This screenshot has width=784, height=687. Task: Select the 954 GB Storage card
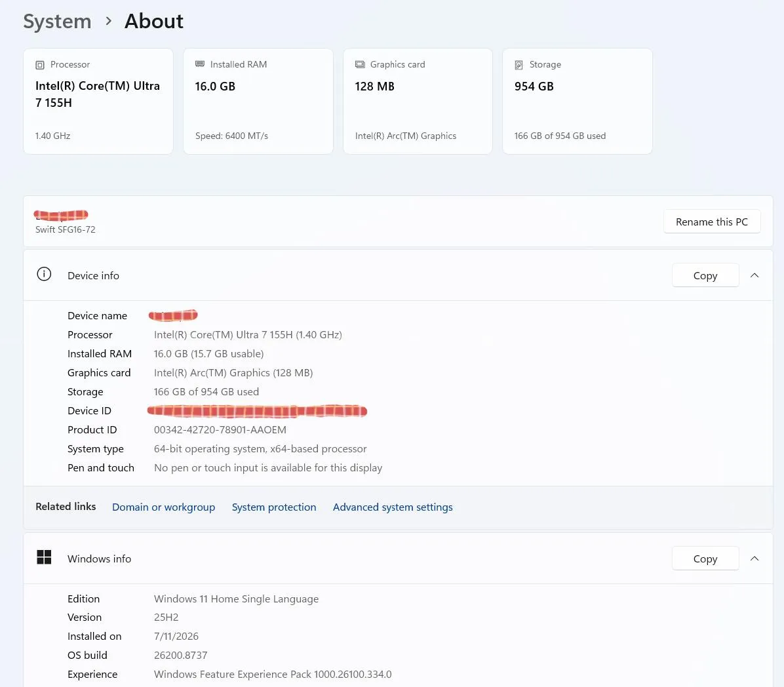click(578, 102)
